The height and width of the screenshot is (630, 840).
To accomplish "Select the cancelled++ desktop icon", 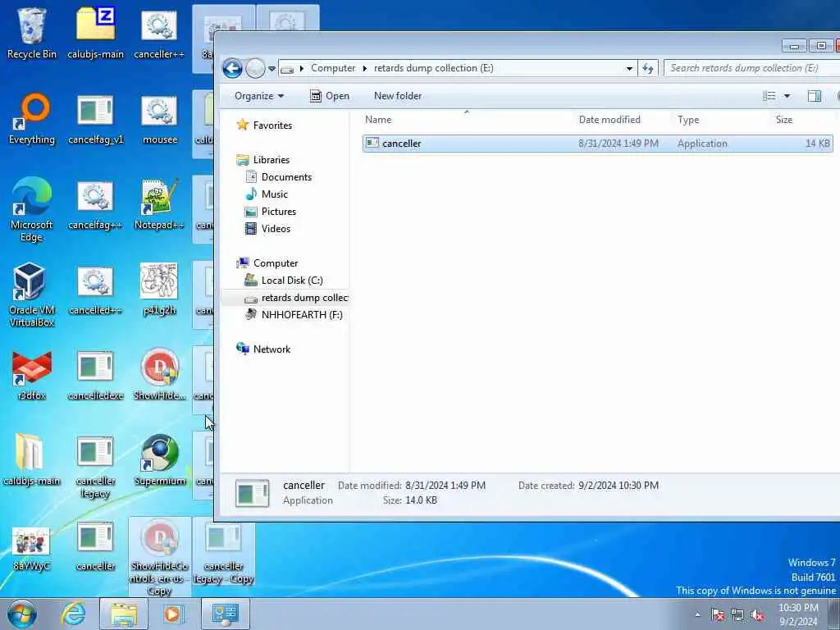I will click(95, 290).
